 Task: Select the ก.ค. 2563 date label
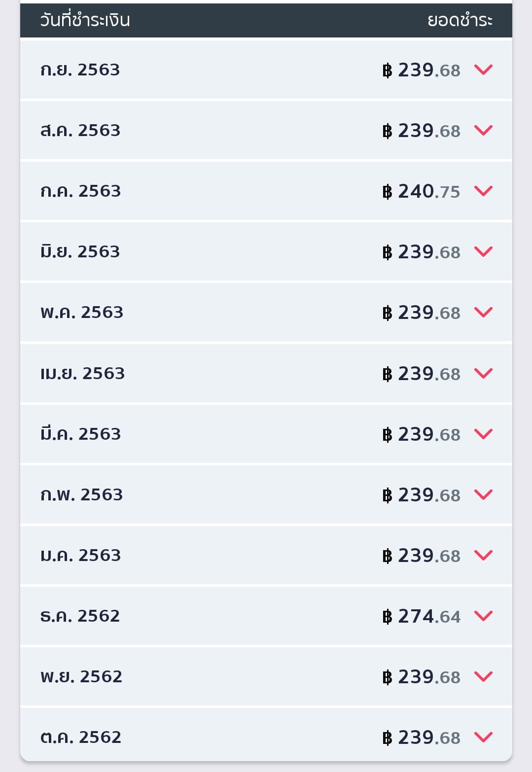(80, 191)
